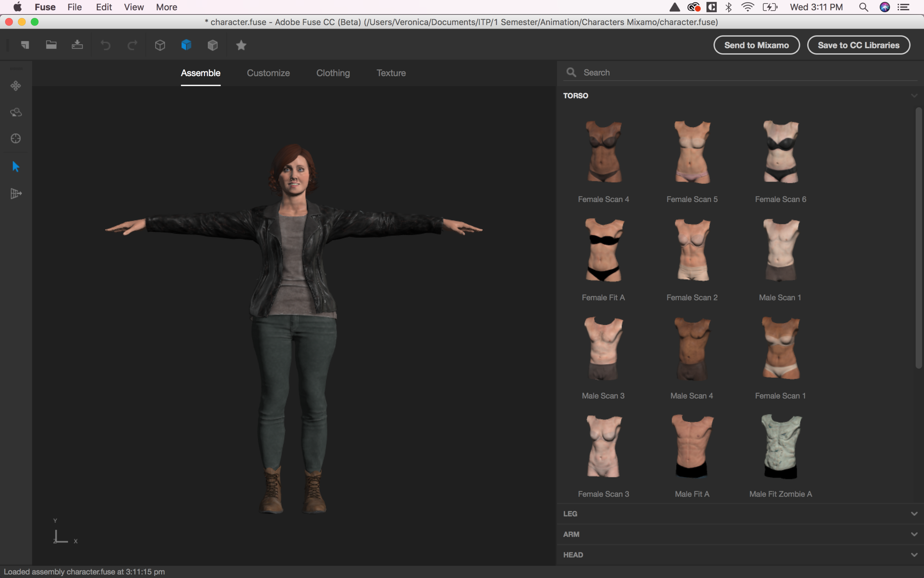This screenshot has width=924, height=578.
Task: Select the target focus tool in sidebar
Action: point(16,138)
